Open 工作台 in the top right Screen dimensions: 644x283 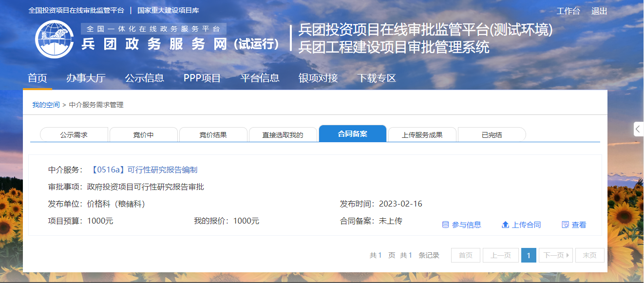(568, 11)
